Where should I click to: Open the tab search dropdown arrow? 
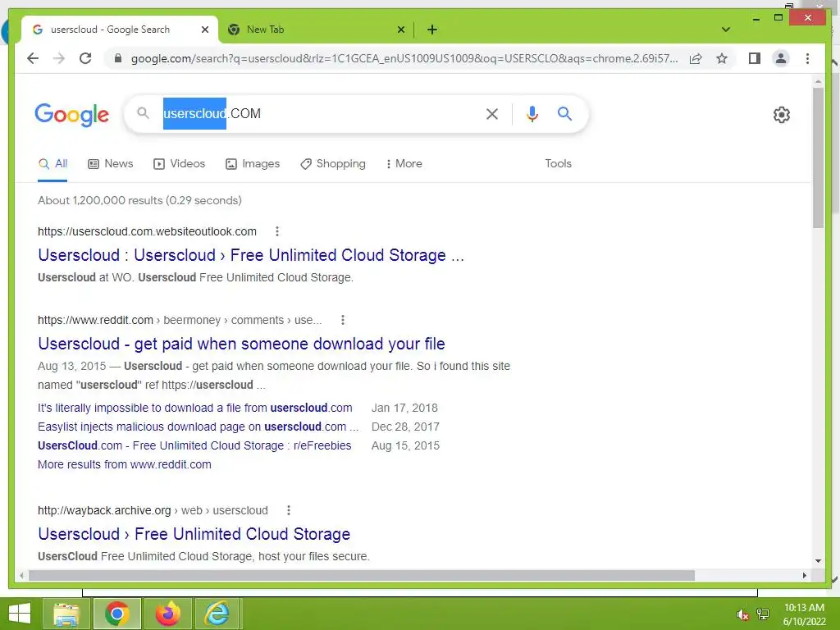[726, 30]
